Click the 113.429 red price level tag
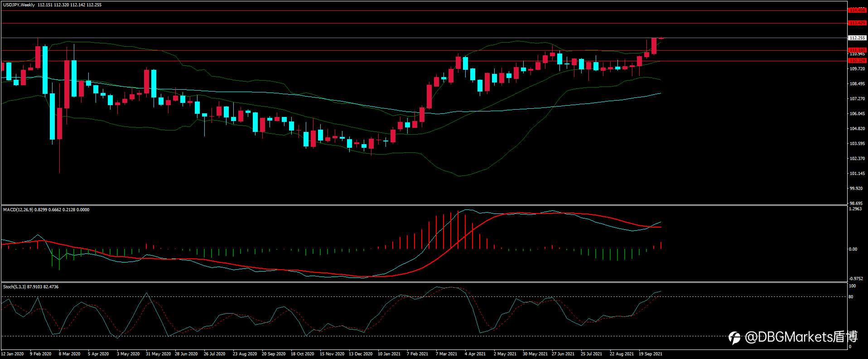Viewport: 868px width, 359px height. [x=858, y=23]
